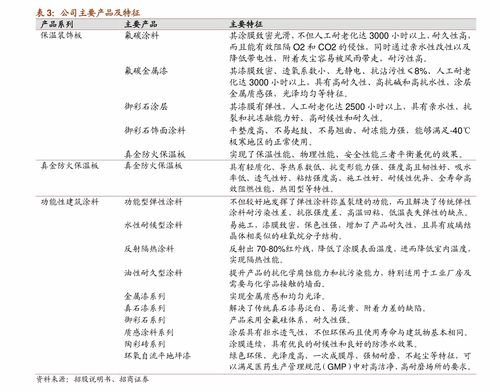
Task: Click the '真石漆系列' product cell
Action: 145,308
